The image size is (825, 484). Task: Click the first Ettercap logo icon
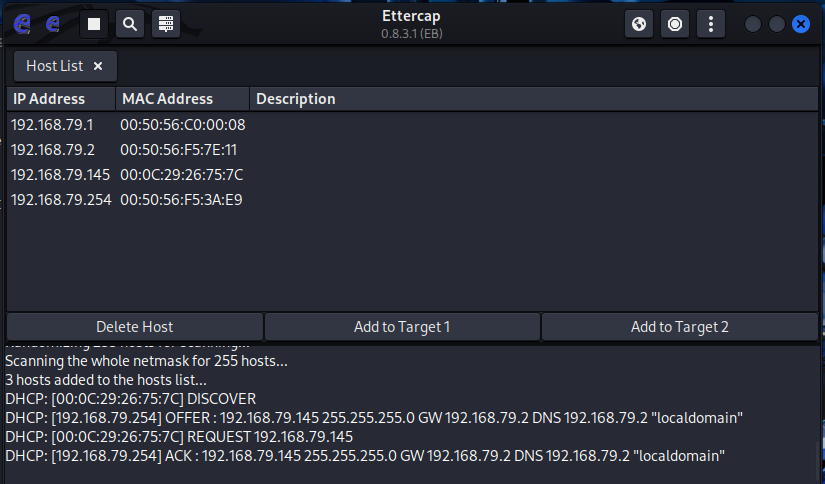point(22,24)
